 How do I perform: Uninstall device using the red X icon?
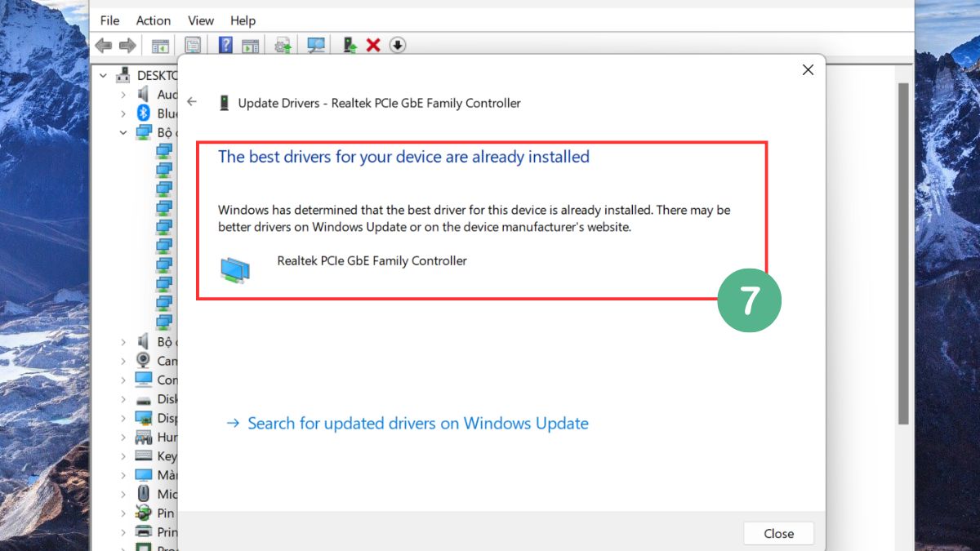pyautogui.click(x=373, y=46)
